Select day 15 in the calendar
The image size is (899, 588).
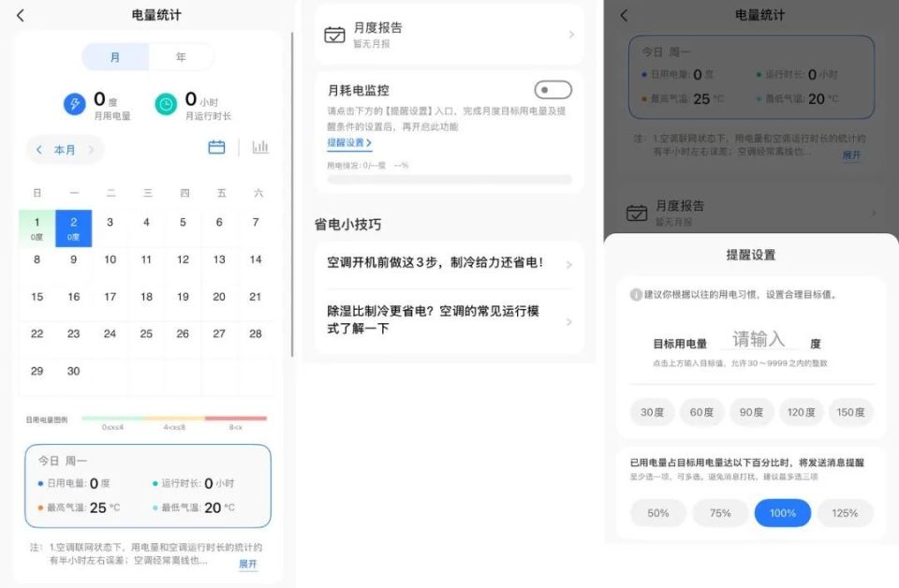point(37,297)
